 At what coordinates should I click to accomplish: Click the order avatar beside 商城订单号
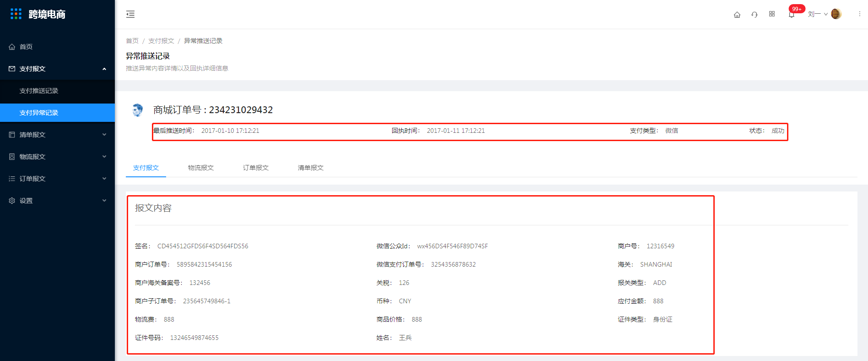pos(137,110)
